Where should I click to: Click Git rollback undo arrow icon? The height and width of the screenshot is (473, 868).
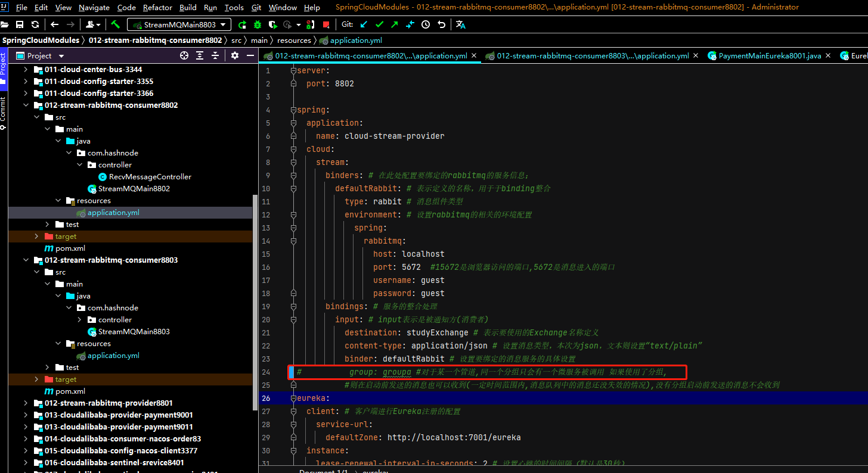click(441, 24)
